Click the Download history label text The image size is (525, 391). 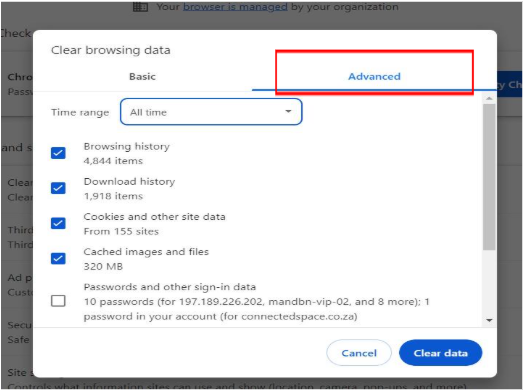[129, 181]
